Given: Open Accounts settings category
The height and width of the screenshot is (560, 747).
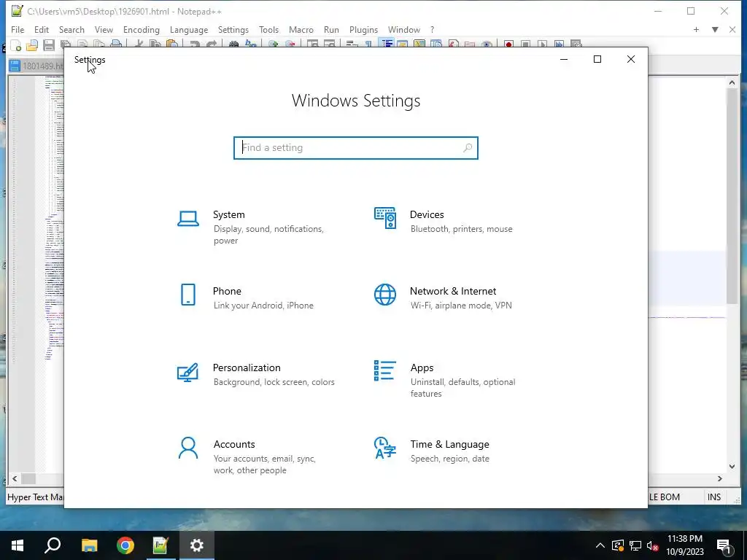Looking at the screenshot, I should [x=248, y=456].
